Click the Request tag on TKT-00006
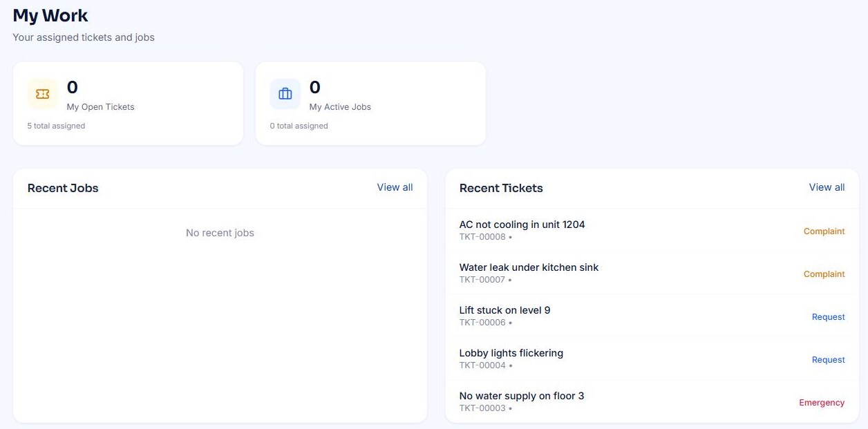Screen dimensions: 868x429 tap(828, 317)
